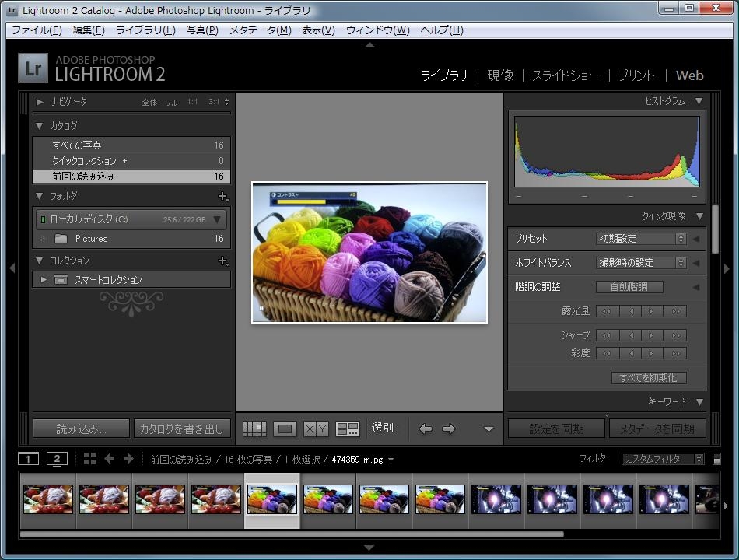Image resolution: width=739 pixels, height=560 pixels.
Task: Open Compare view XY icon
Action: pyautogui.click(x=316, y=429)
